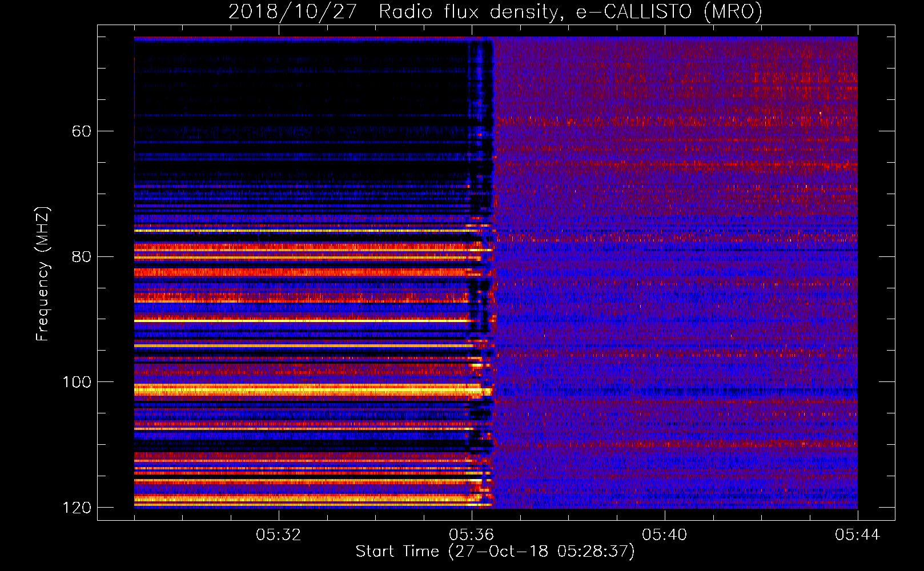Click the 05:32 time tick label

278,535
